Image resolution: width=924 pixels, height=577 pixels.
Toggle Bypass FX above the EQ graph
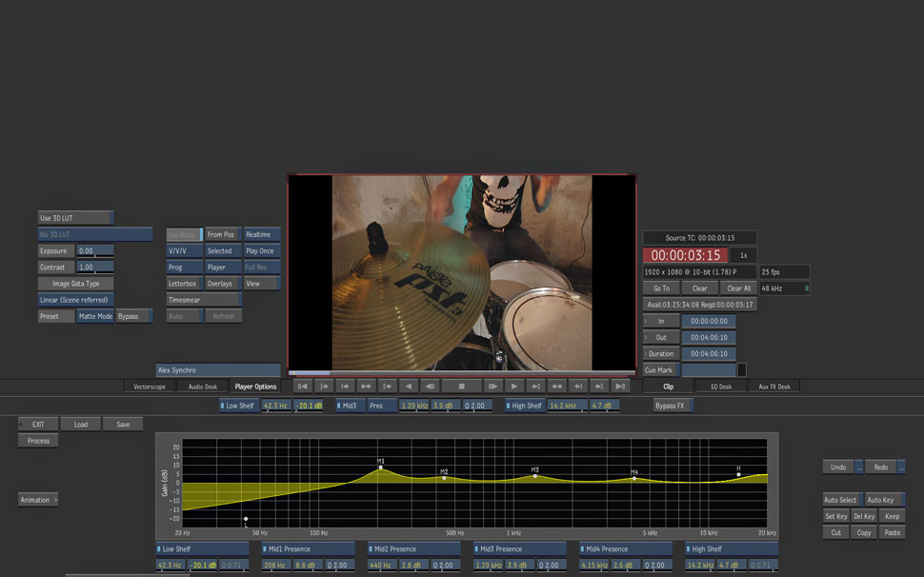pyautogui.click(x=673, y=406)
